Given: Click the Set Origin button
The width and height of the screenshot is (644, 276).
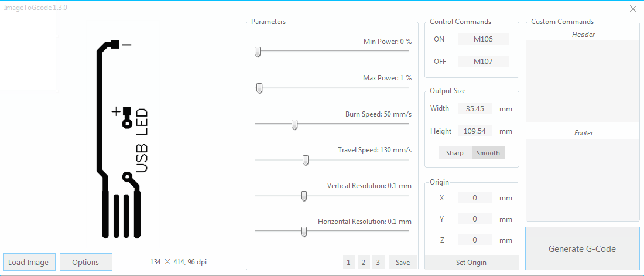Looking at the screenshot, I should (471, 263).
